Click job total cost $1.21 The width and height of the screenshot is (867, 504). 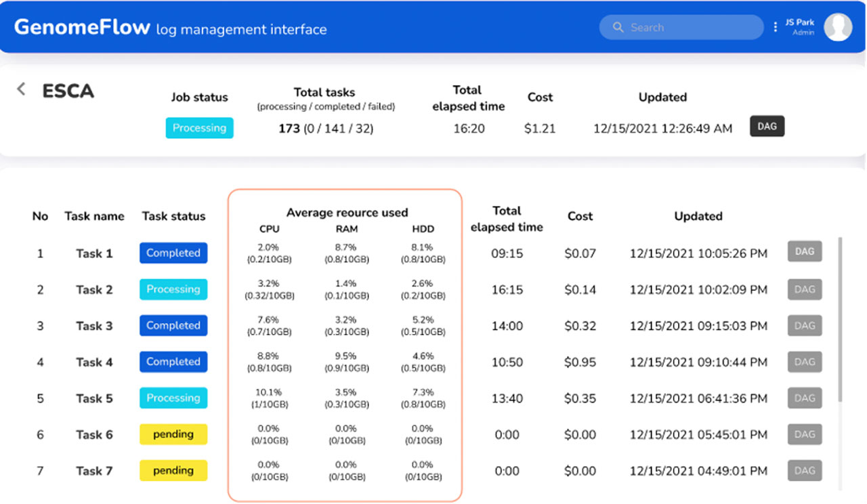pyautogui.click(x=540, y=128)
